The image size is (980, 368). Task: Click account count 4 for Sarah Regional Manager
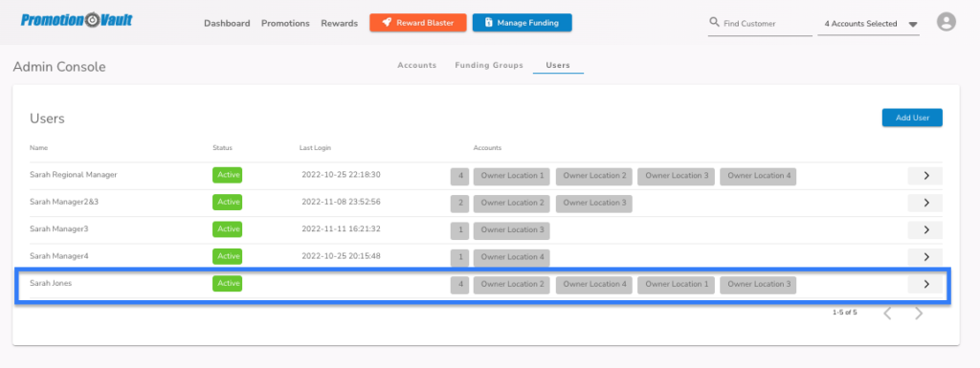[460, 177]
